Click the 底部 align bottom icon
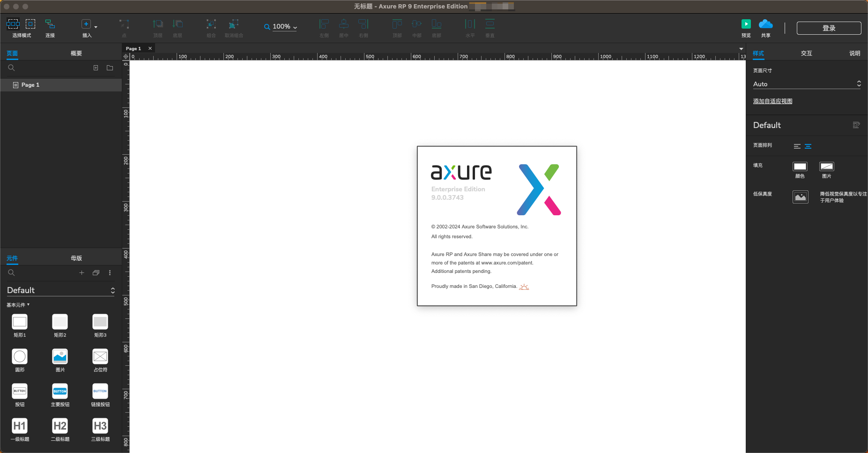Viewport: 868px width, 453px height. pos(437,24)
